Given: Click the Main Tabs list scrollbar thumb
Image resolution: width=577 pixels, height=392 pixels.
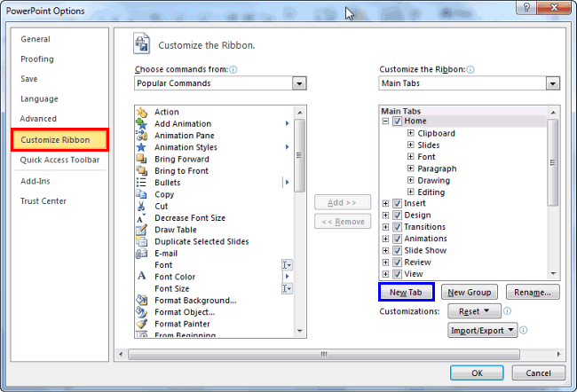Looking at the screenshot, I should point(553,162).
